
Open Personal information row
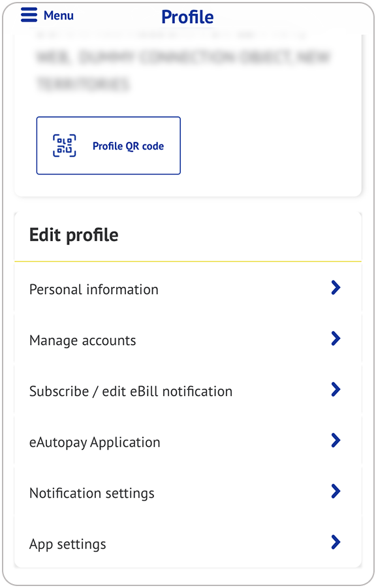coord(188,288)
